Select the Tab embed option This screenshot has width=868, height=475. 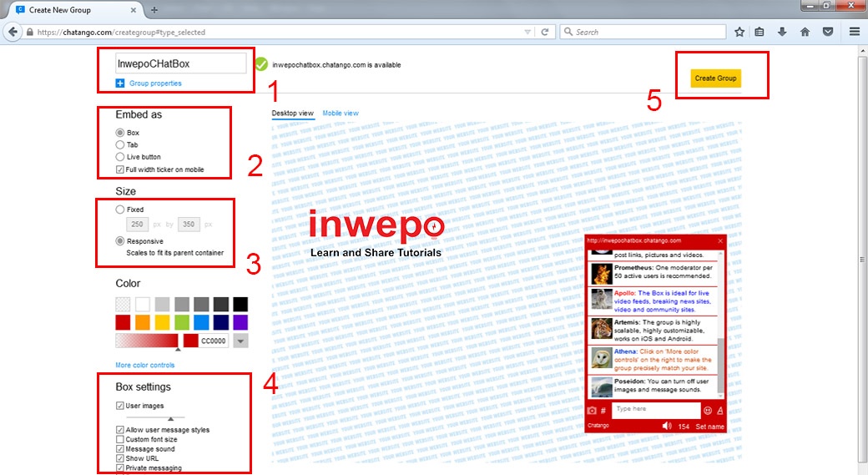coord(119,144)
